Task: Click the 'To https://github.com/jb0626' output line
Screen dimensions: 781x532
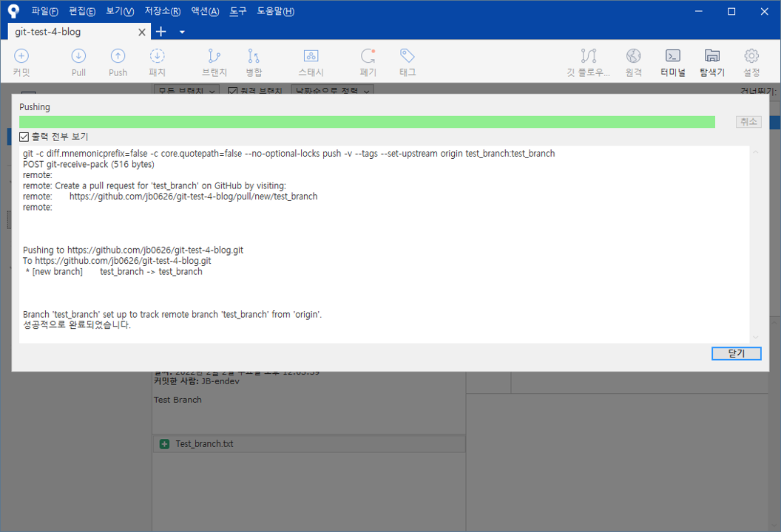Action: [x=117, y=261]
